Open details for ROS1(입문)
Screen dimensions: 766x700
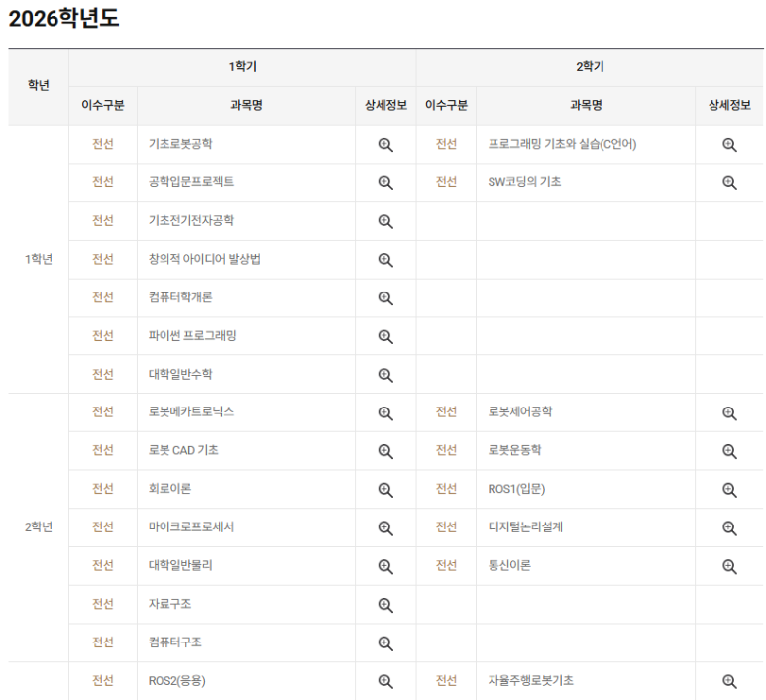coord(729,490)
